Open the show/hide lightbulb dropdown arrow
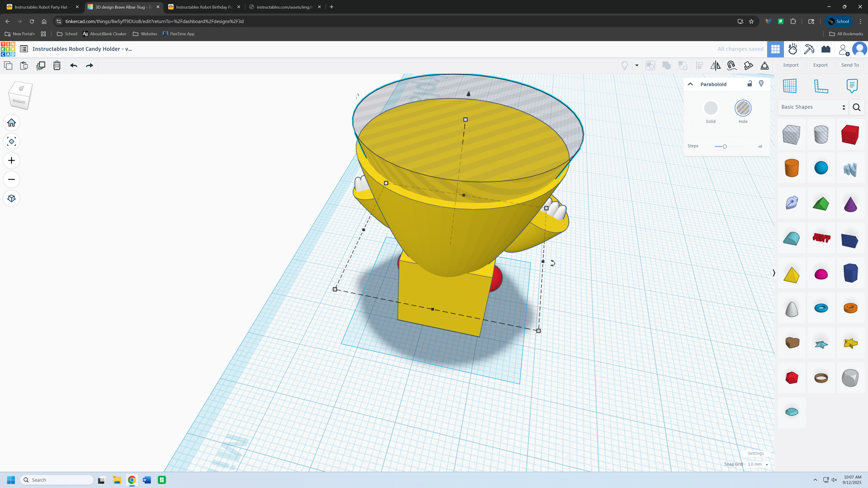 (637, 66)
